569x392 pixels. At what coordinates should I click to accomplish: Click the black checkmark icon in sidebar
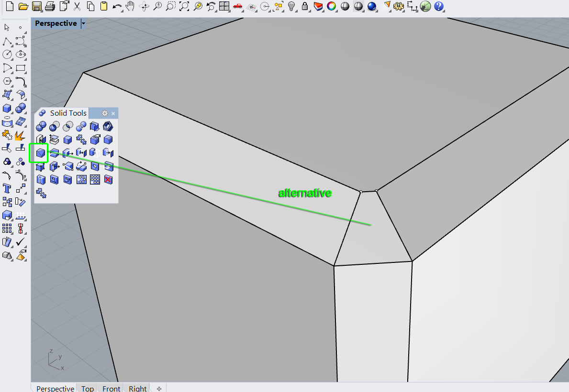pos(21,242)
